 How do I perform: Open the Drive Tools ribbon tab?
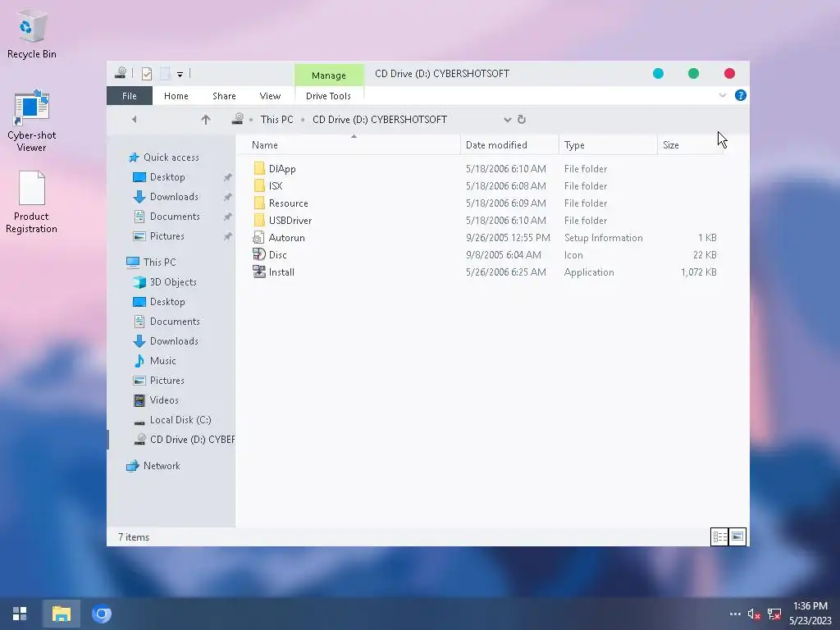pyautogui.click(x=328, y=96)
